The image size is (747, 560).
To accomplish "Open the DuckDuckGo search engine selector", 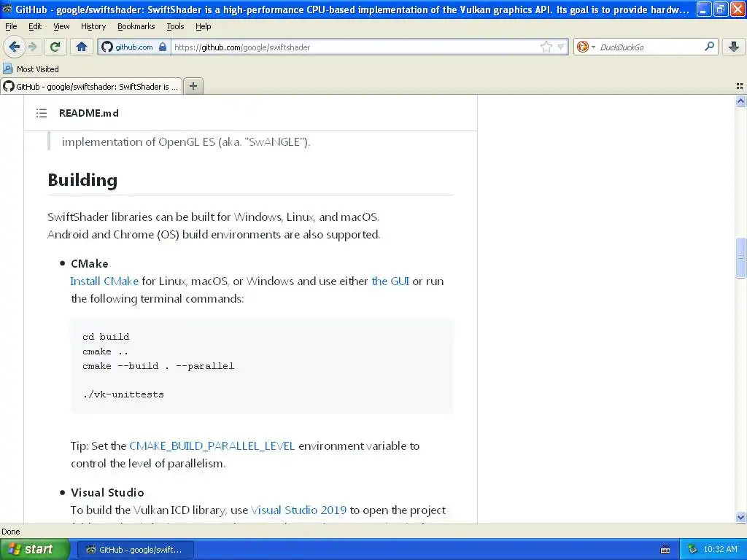I will click(x=586, y=47).
